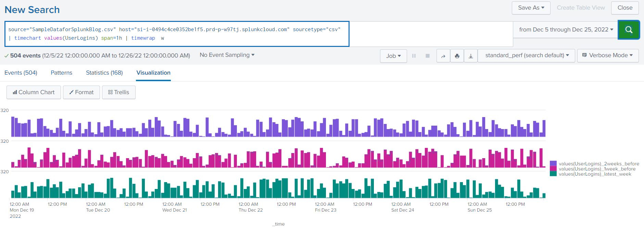Click the 1week_before legend swatch
This screenshot has height=228, width=644.
click(x=553, y=169)
